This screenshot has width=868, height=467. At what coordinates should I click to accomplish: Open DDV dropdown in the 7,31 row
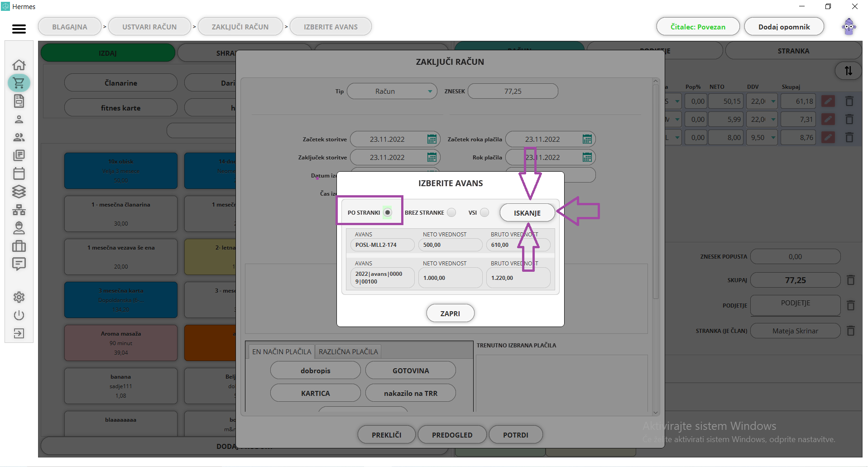(773, 119)
